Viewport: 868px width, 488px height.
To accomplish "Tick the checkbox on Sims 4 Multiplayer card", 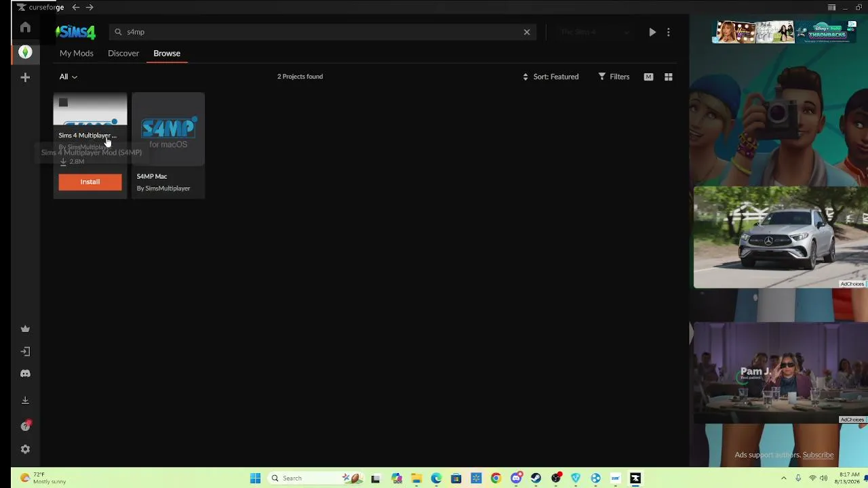I will click(63, 102).
